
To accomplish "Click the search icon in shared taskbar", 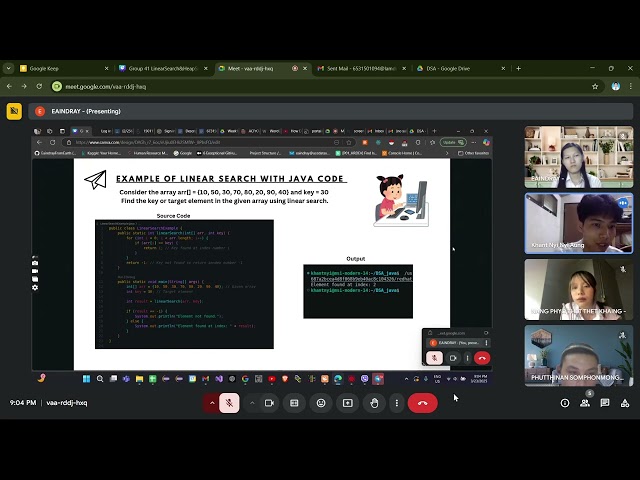I will click(x=100, y=379).
